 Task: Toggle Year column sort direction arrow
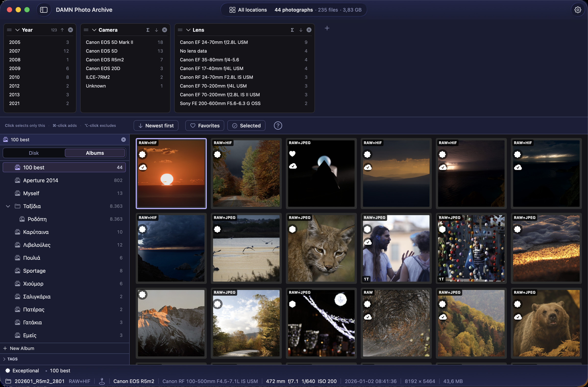(x=62, y=30)
